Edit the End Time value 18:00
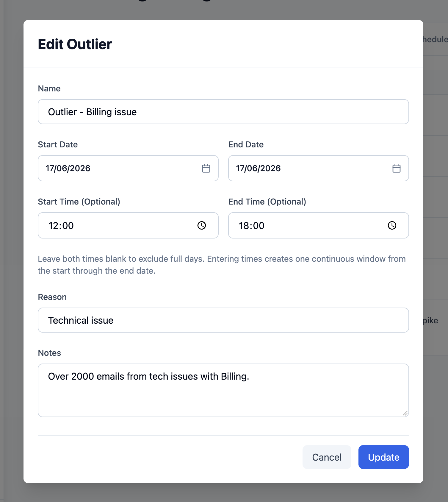Viewport: 448px width, 502px height. click(319, 225)
